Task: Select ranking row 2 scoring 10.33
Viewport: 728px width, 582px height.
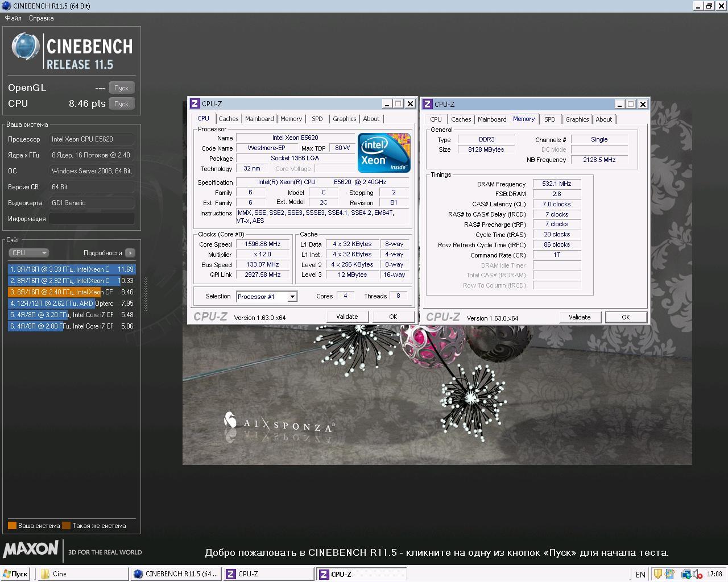Action: (x=72, y=281)
